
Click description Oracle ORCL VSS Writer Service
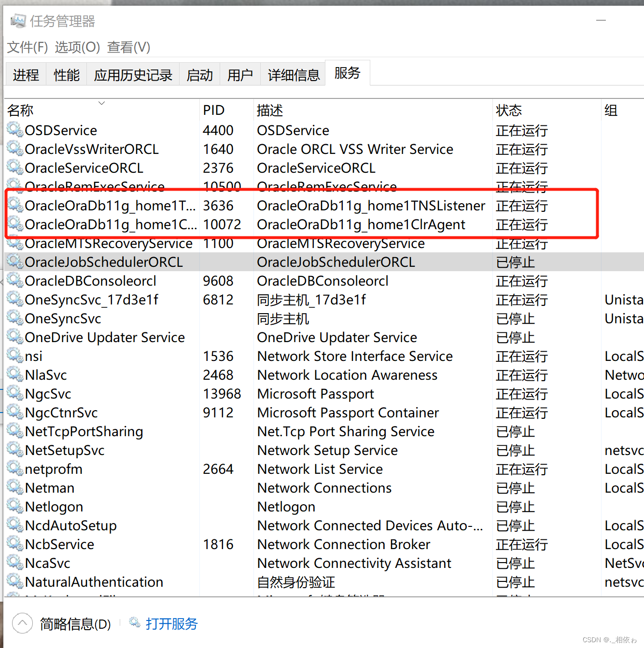point(355,149)
